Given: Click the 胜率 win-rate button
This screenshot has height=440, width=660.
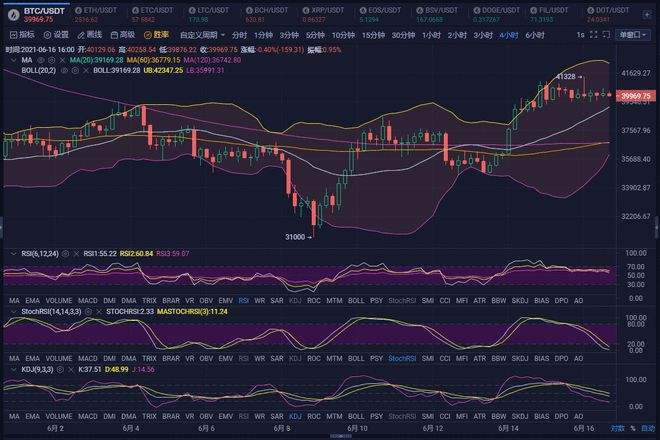Looking at the screenshot, I should coord(157,35).
